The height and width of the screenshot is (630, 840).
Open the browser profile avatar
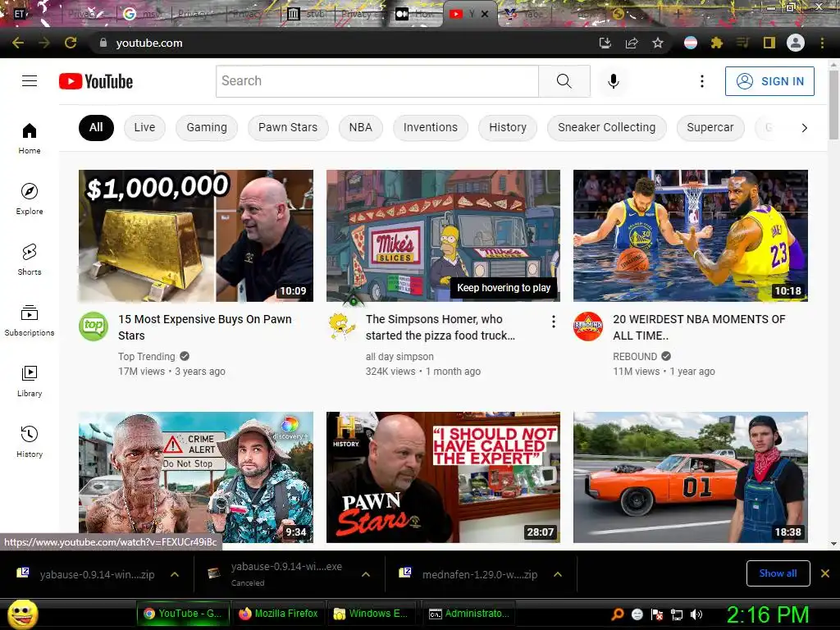[796, 43]
